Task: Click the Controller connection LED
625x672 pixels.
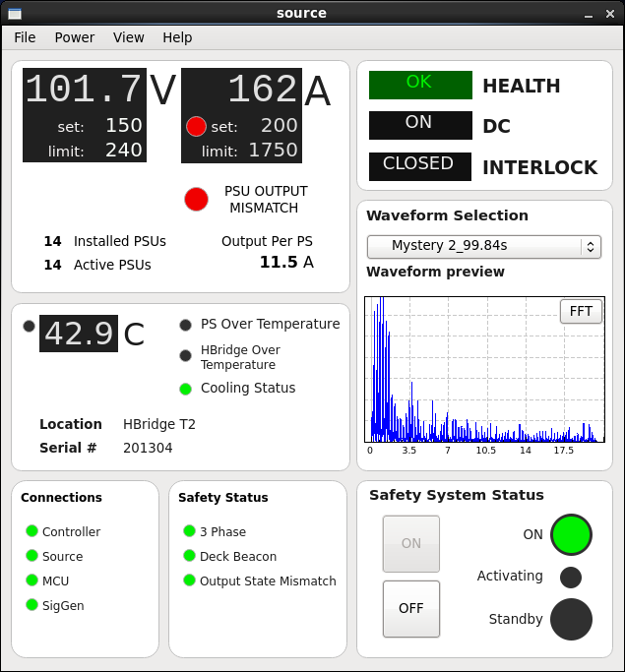Action: (x=31, y=531)
